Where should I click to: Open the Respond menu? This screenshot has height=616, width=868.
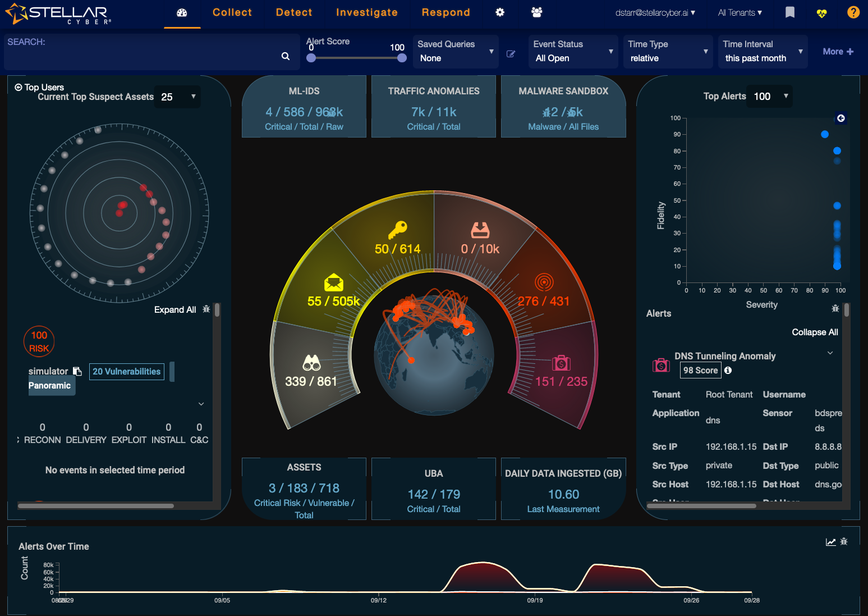click(x=446, y=12)
